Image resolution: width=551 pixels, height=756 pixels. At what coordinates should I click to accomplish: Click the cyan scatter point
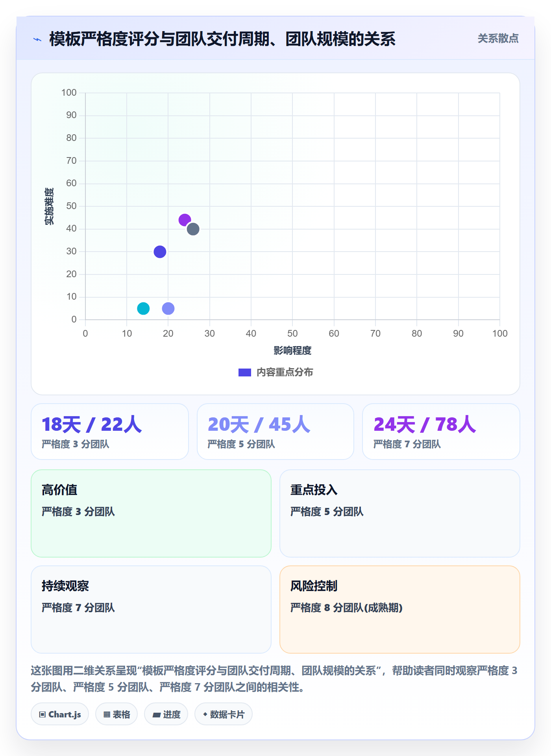coord(143,308)
